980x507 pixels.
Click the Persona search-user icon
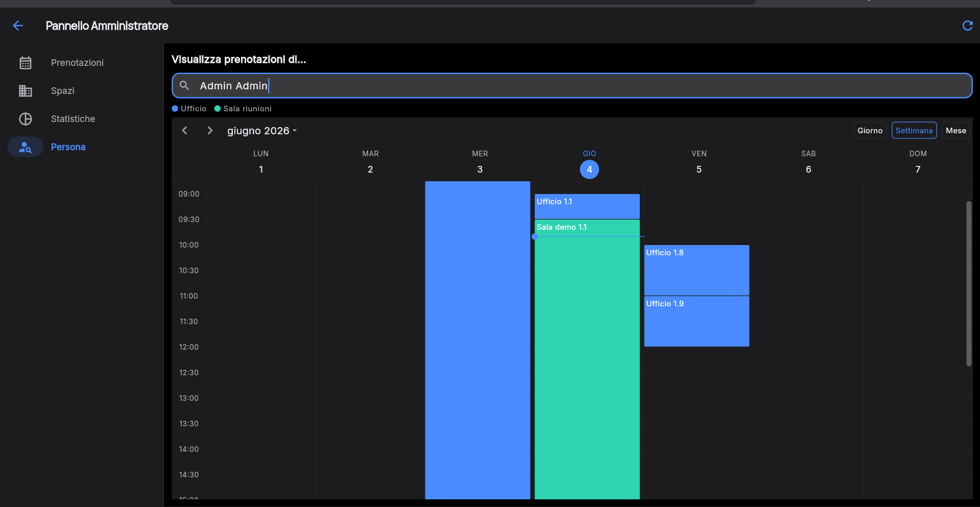(26, 147)
